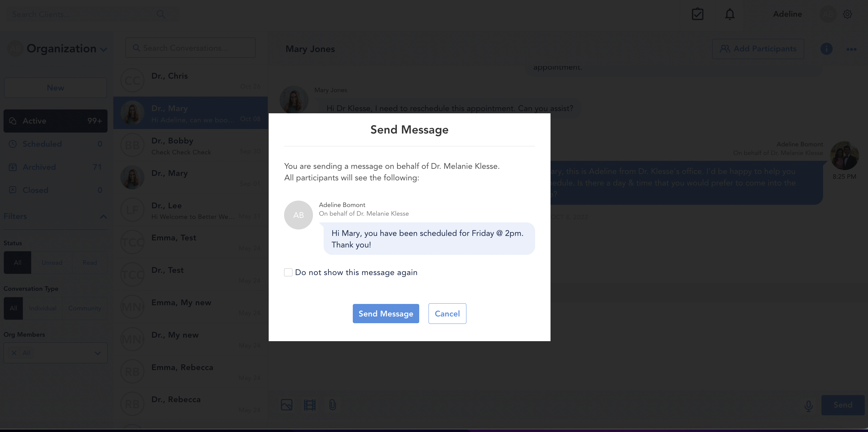Collapse the Filters section
Viewport: 868px width, 432px height.
pos(103,216)
